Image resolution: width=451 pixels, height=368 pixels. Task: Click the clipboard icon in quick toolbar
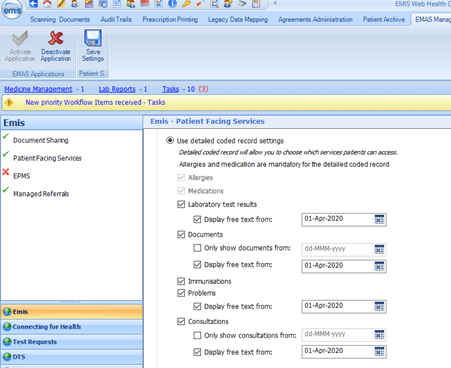point(256,4)
